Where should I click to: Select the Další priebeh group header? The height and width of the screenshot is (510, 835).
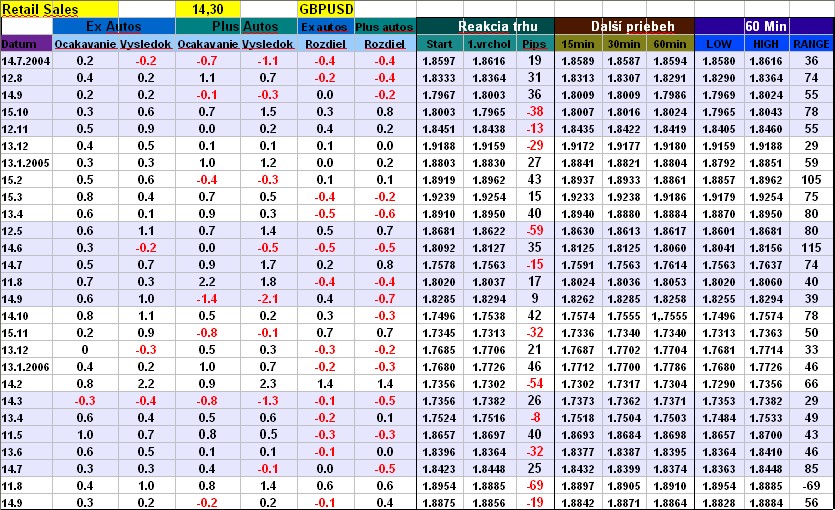pyautogui.click(x=625, y=26)
